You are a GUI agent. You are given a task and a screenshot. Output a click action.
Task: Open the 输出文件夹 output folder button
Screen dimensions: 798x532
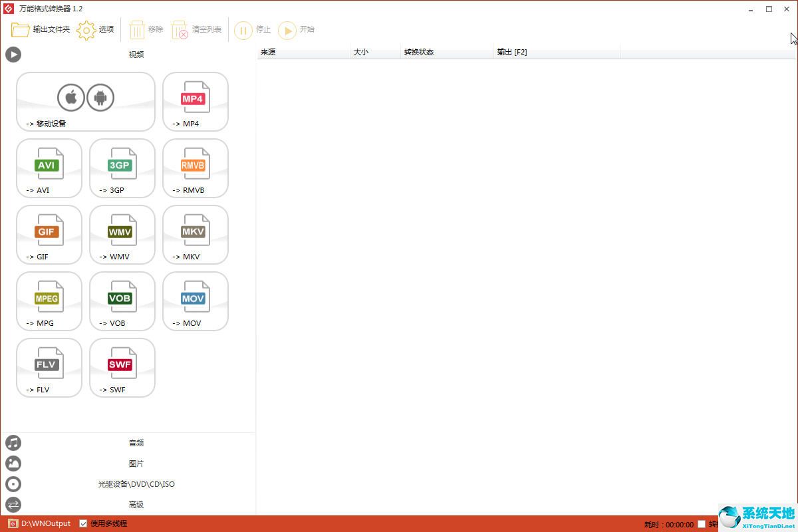pos(41,30)
